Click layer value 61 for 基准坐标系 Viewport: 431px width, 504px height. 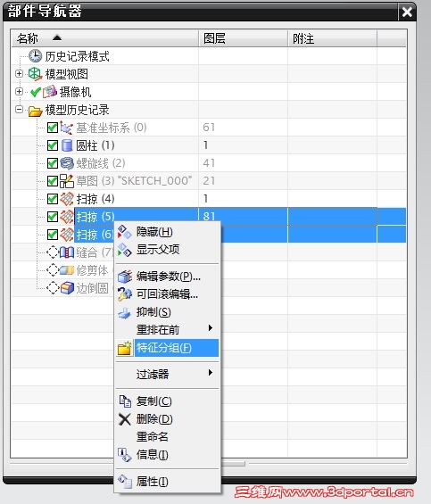click(209, 128)
